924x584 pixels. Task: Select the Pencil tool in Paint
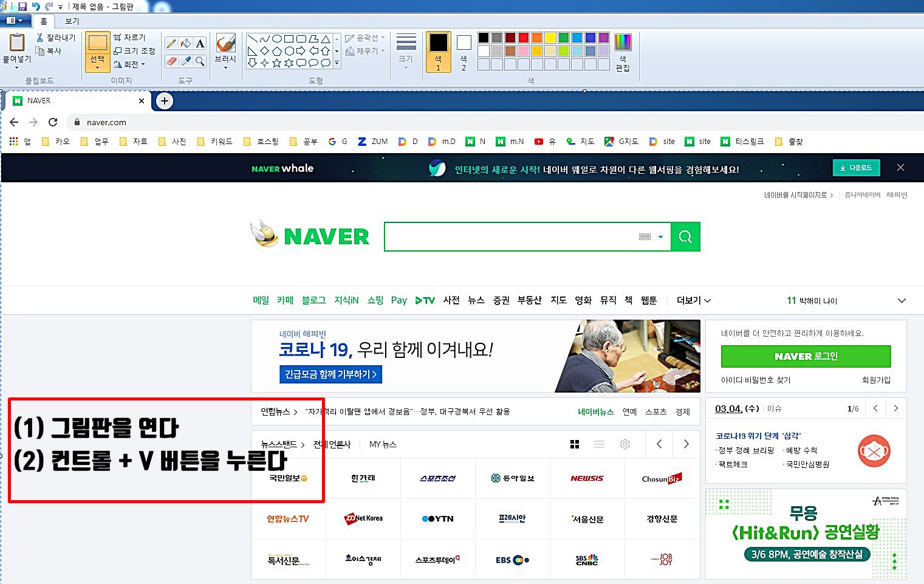171,43
